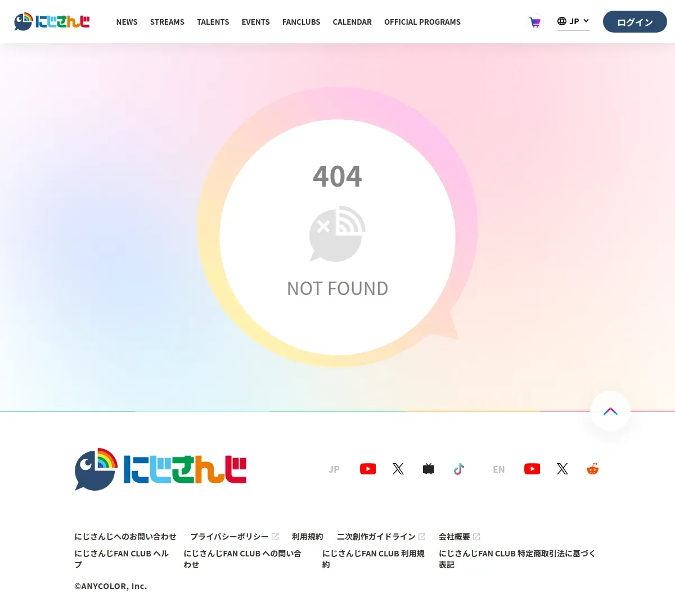Expand the JP language dropdown
The width and height of the screenshot is (675, 616).
click(x=573, y=21)
